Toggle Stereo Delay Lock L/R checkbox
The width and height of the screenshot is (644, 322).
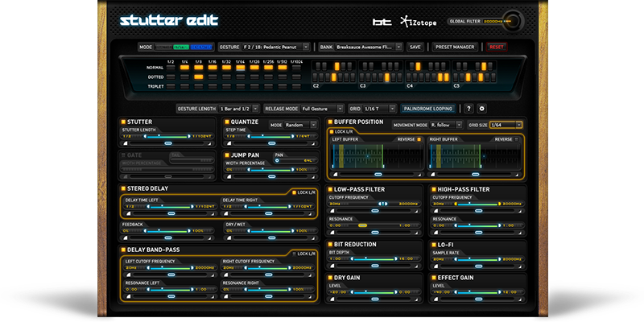click(x=294, y=192)
